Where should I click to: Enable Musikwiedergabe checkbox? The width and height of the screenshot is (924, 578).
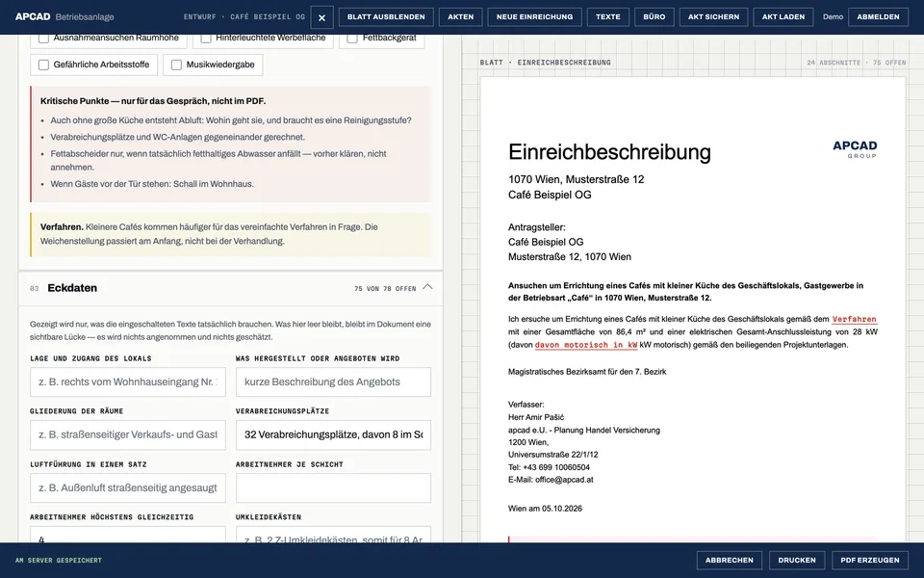[176, 65]
